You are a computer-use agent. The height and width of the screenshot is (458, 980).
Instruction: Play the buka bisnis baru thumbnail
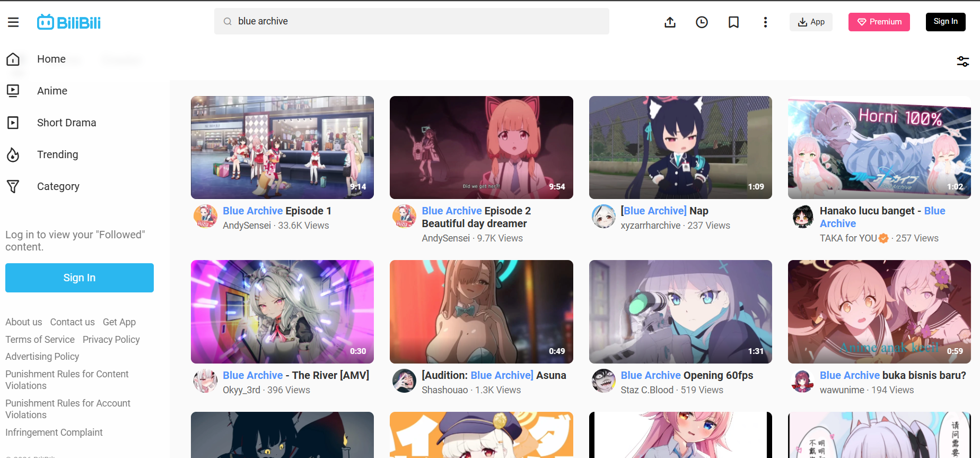click(x=879, y=312)
